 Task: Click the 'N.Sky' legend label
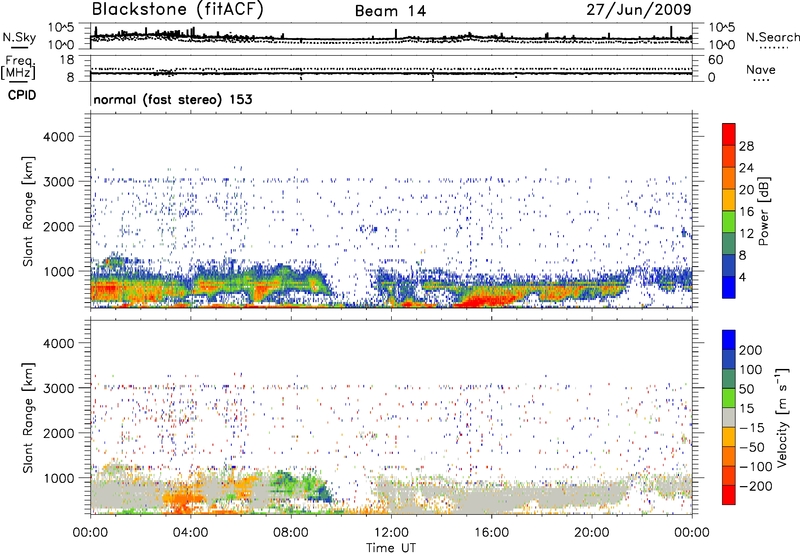pos(19,37)
